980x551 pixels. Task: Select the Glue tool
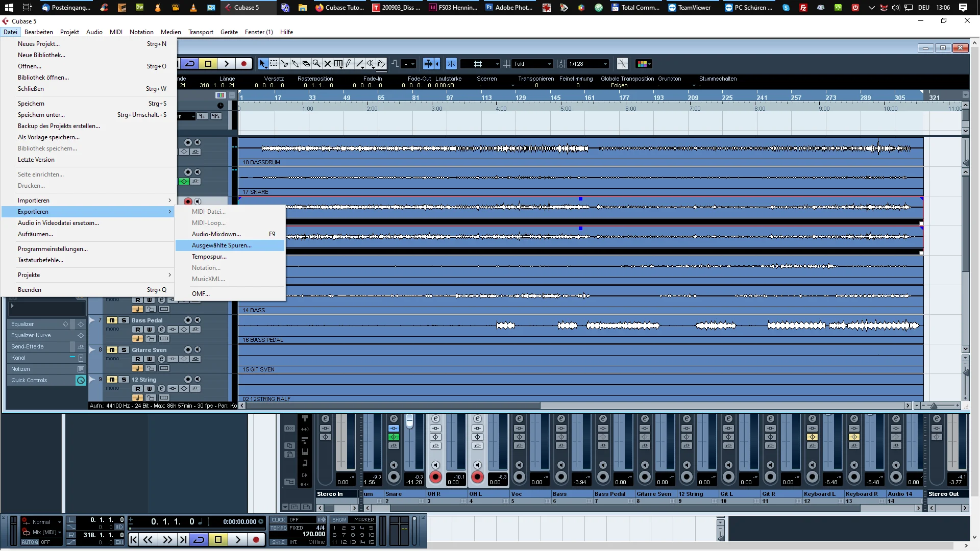(x=295, y=64)
